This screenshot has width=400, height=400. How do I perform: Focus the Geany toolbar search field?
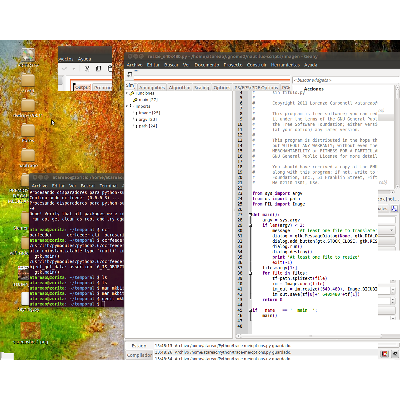click(345, 80)
